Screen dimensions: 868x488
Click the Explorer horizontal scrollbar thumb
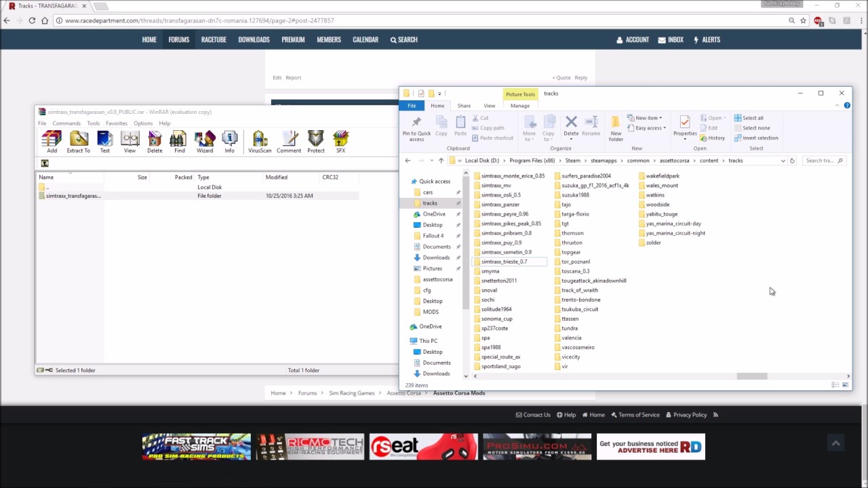coord(752,376)
